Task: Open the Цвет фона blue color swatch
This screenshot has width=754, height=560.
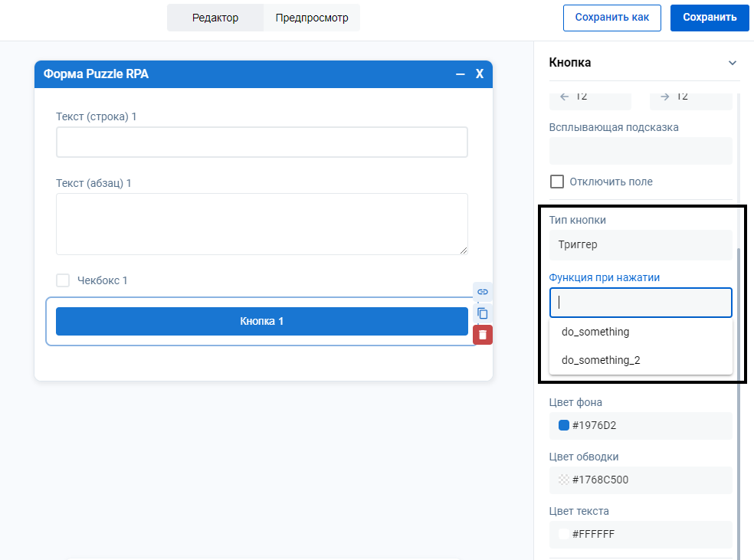Action: (564, 426)
